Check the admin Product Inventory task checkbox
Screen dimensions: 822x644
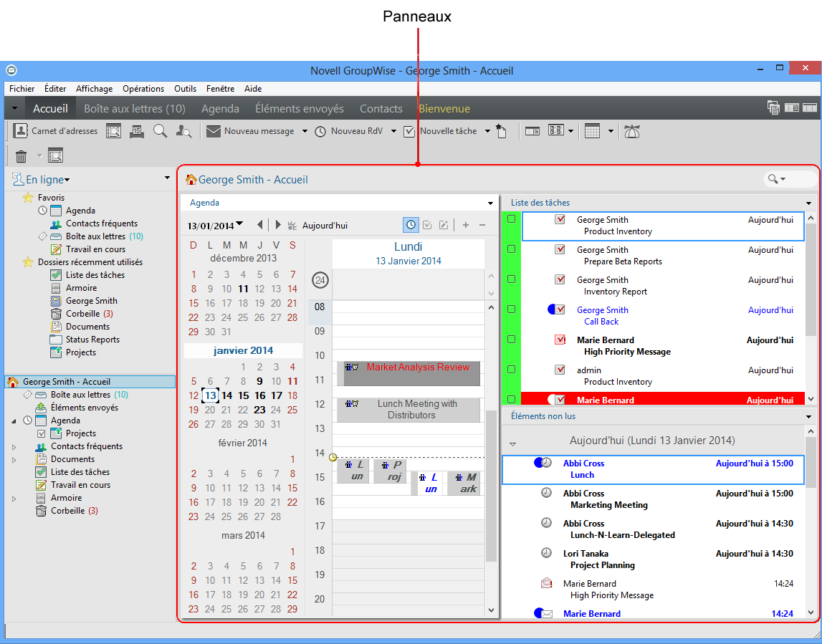511,370
